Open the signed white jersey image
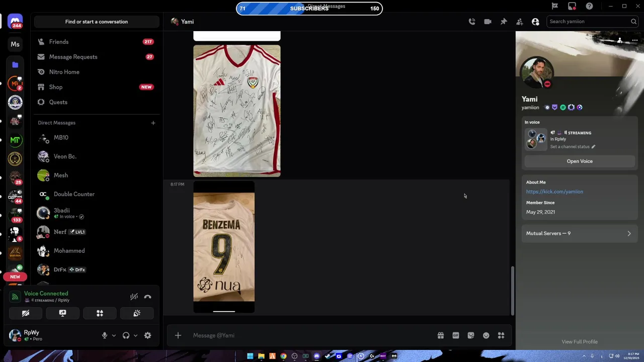The width and height of the screenshot is (644, 362). (237, 111)
